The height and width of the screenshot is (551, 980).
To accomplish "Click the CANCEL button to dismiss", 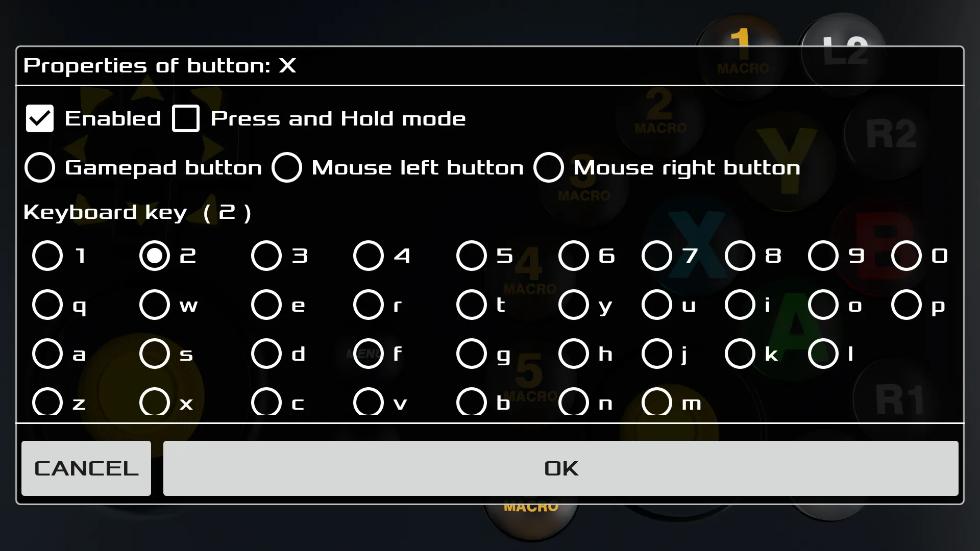I will [x=86, y=468].
